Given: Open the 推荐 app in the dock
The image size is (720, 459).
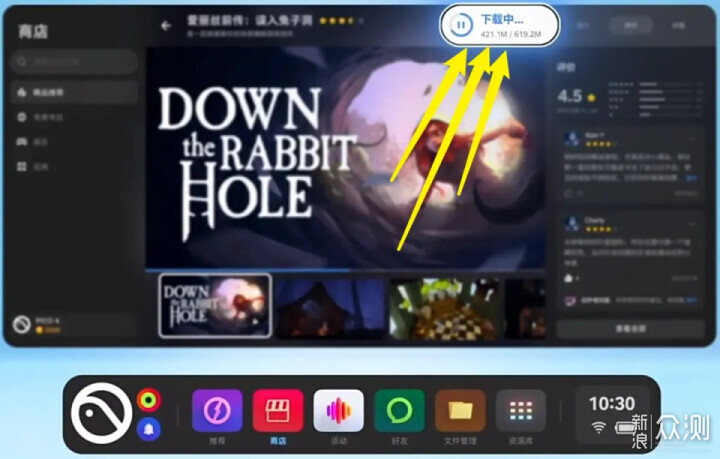Looking at the screenshot, I should point(217,411).
